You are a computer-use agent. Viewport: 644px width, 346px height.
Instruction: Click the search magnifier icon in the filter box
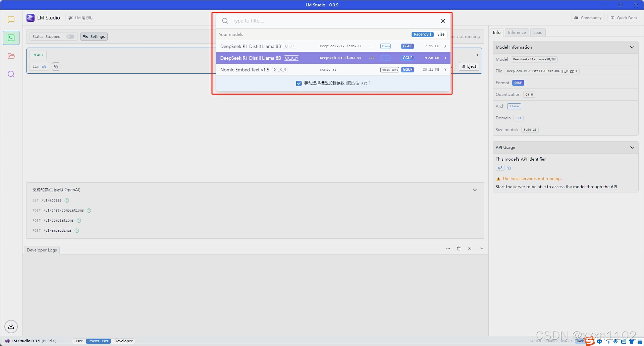(225, 21)
